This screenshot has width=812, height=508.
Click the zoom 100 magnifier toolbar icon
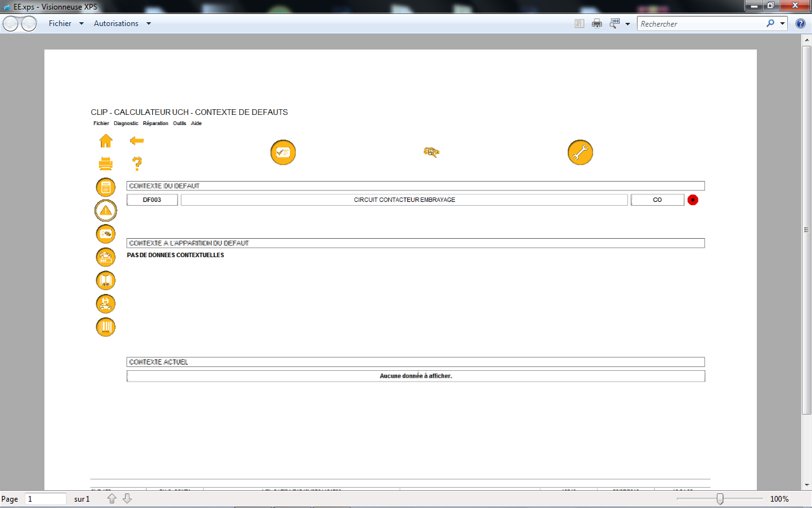click(615, 23)
